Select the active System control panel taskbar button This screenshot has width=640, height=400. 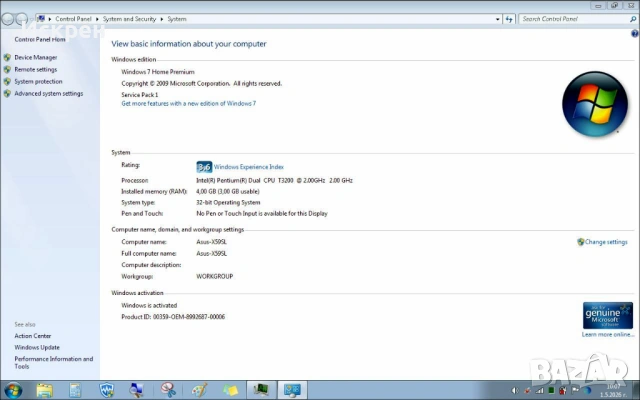(292, 390)
